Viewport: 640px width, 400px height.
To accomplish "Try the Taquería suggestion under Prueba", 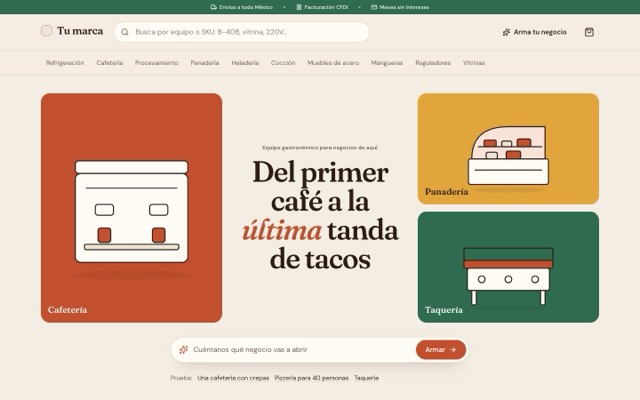I will pyautogui.click(x=366, y=378).
